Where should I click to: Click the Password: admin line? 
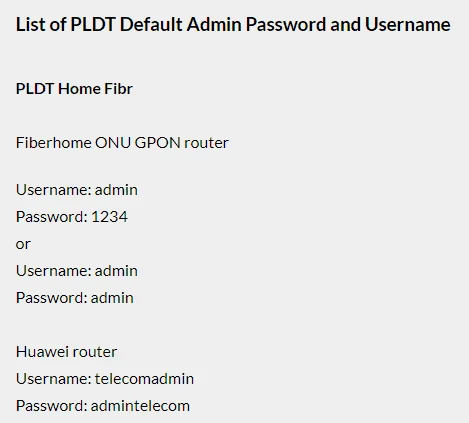point(75,298)
